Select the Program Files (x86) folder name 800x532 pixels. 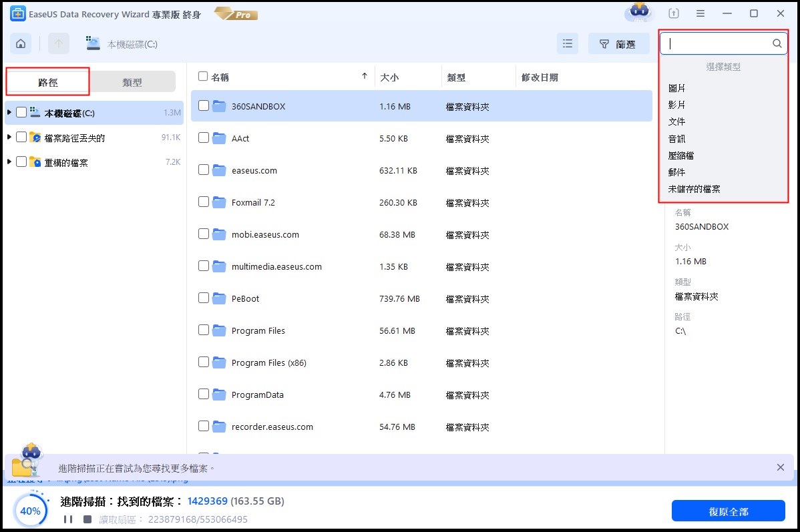[269, 362]
